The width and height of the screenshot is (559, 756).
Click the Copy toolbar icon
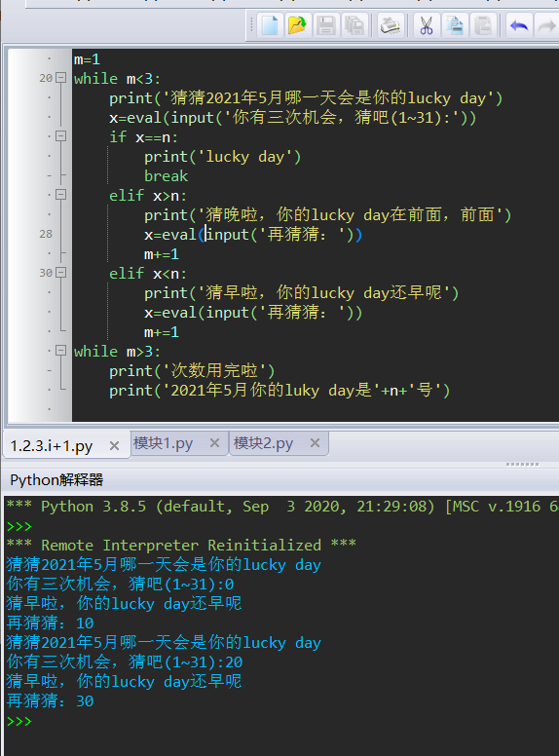coord(455,25)
